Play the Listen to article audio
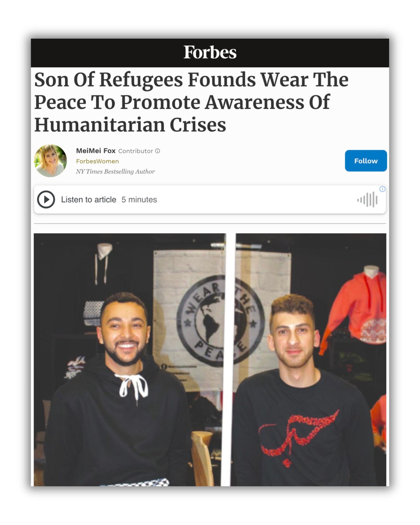Image resolution: width=420 pixels, height=525 pixels. click(x=46, y=199)
